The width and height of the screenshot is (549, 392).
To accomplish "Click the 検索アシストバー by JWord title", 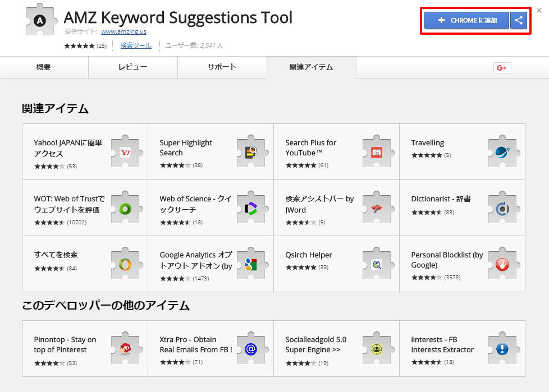I will coord(319,204).
